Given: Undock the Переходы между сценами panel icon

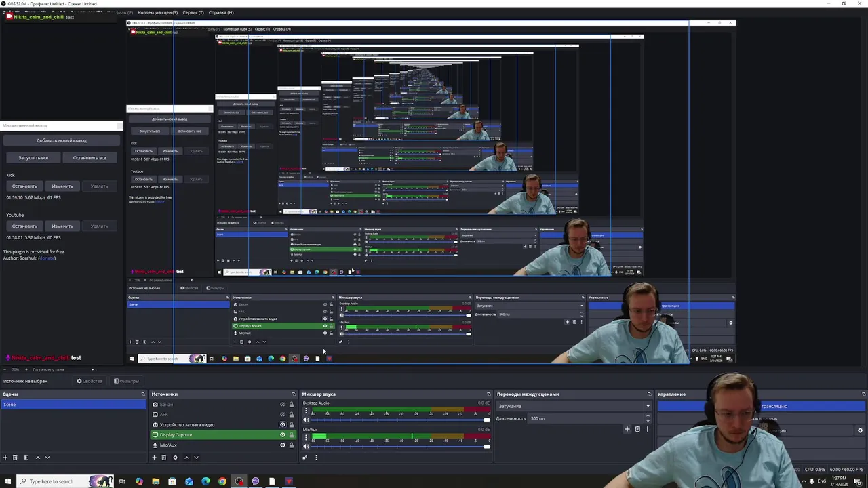Looking at the screenshot, I should click(x=649, y=394).
